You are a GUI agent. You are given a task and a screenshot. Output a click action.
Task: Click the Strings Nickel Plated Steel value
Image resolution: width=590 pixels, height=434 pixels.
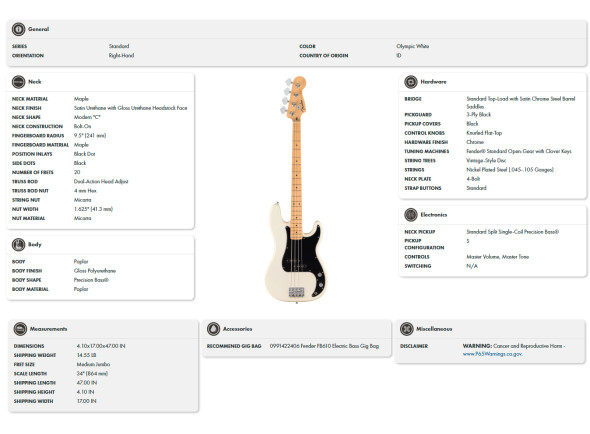point(510,170)
